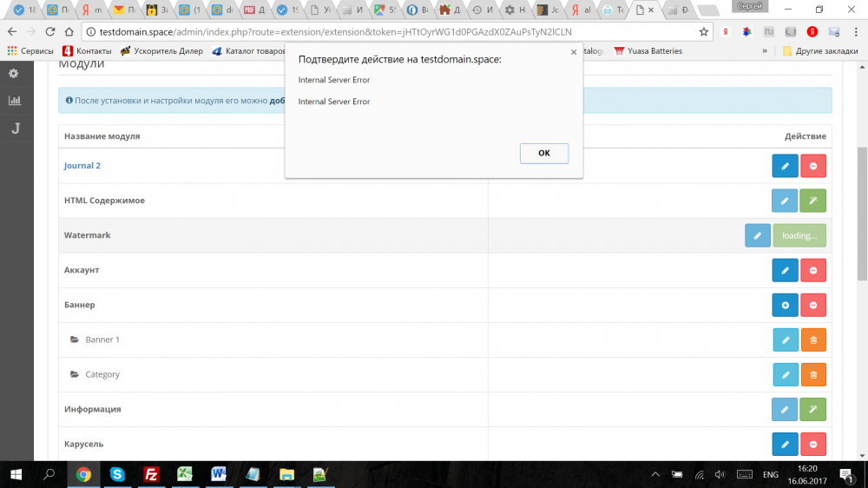Delete the Category submodule
The width and height of the screenshot is (868, 488).
point(813,375)
